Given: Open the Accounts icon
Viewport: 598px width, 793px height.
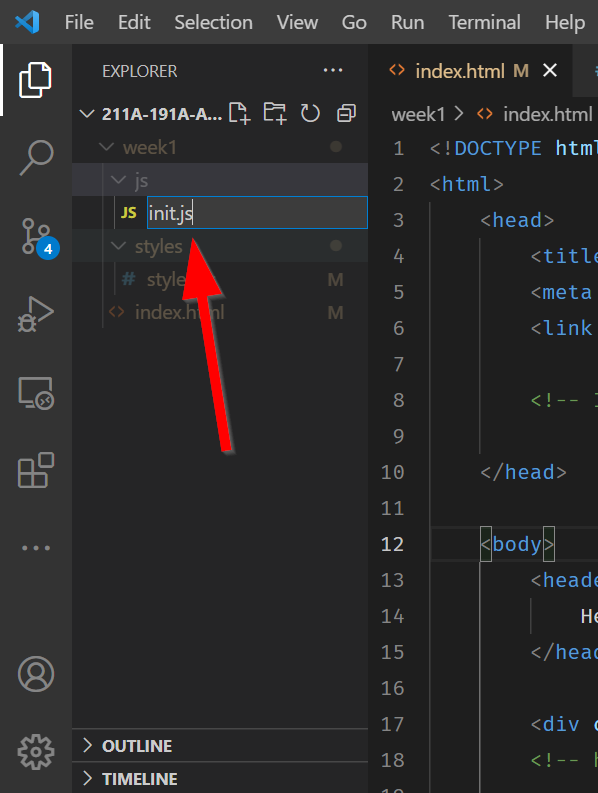Looking at the screenshot, I should [x=36, y=674].
